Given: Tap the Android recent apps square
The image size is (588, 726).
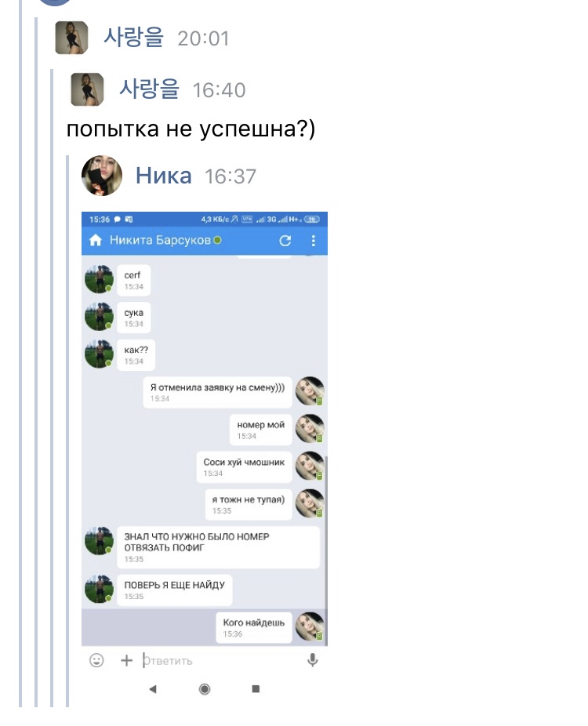Looking at the screenshot, I should click(x=256, y=689).
